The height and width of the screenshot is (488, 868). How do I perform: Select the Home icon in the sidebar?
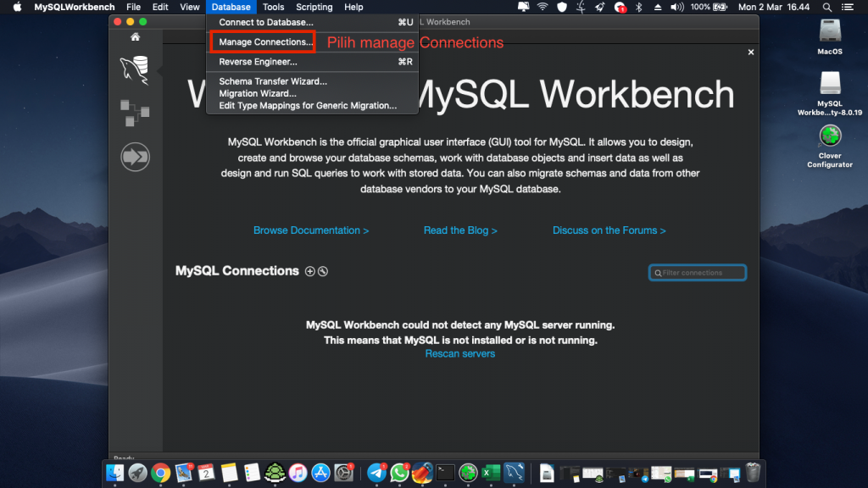[x=135, y=37]
